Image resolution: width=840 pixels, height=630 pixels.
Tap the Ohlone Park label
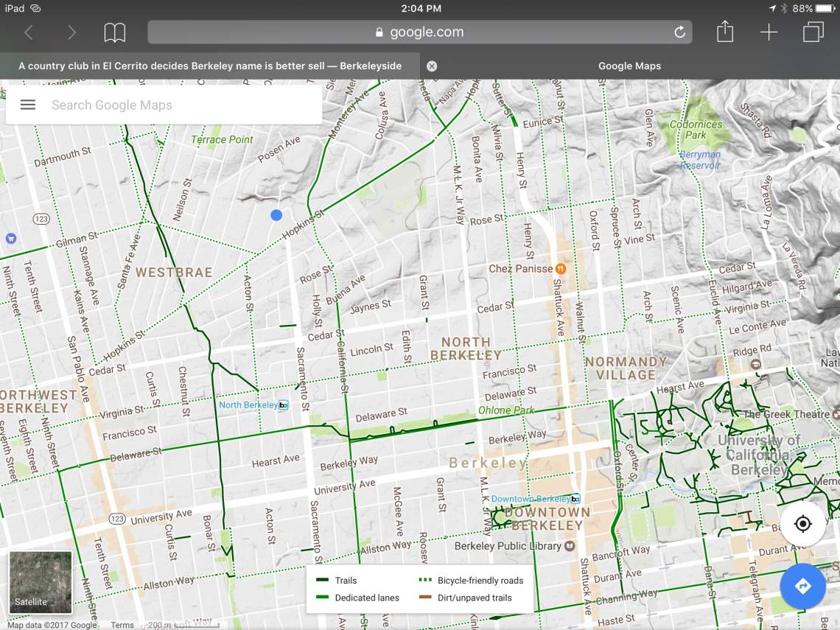[506, 410]
